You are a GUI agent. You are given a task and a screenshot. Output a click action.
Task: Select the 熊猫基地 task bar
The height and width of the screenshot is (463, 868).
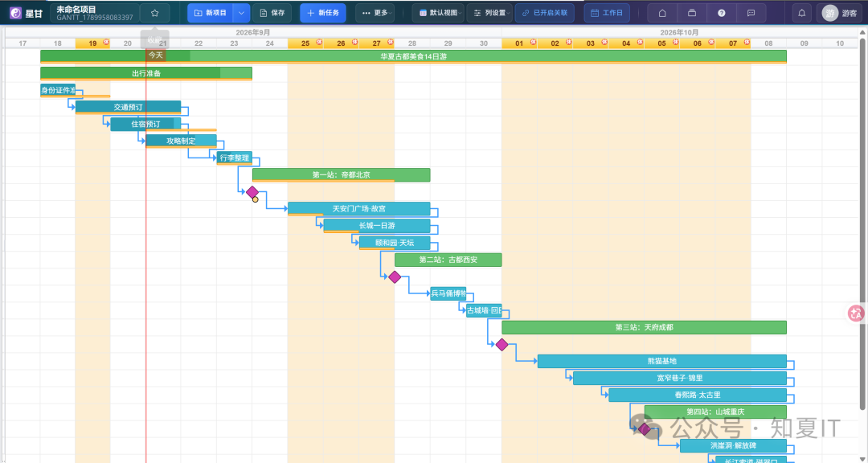tap(662, 361)
